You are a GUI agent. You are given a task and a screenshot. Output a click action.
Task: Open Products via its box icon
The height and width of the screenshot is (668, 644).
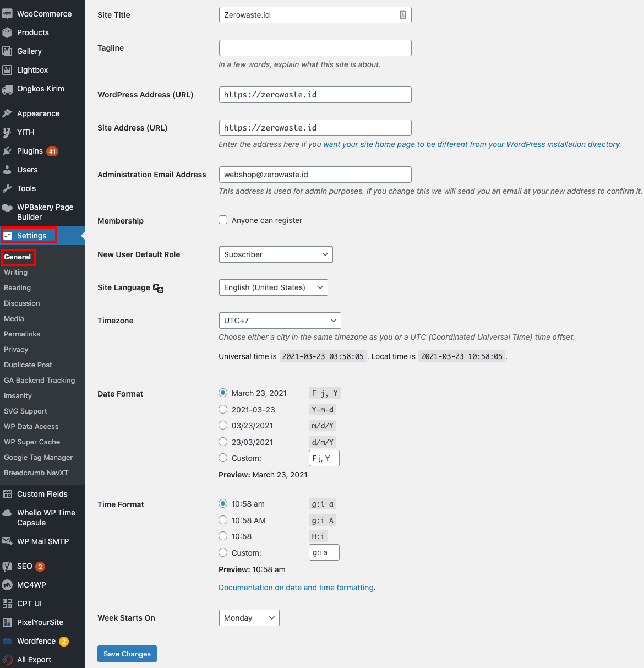[7, 32]
